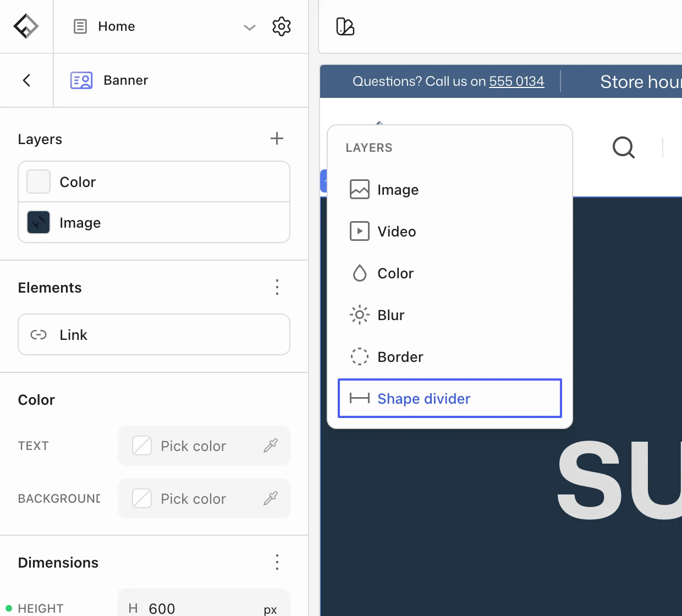
Task: Select the Color layer row
Action: 154,182
